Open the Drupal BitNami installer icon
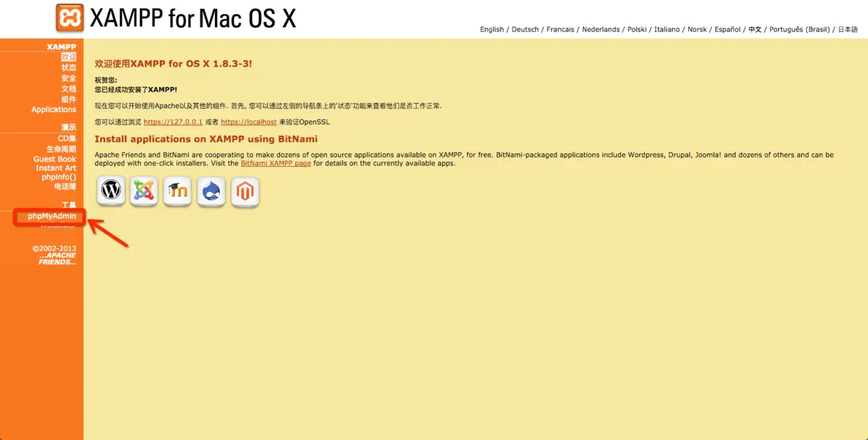The image size is (868, 440). [211, 191]
